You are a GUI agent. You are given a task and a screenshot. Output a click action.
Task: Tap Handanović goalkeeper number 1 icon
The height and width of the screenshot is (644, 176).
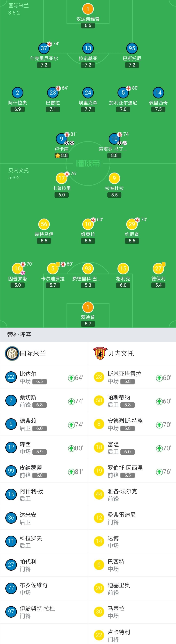(x=88, y=9)
